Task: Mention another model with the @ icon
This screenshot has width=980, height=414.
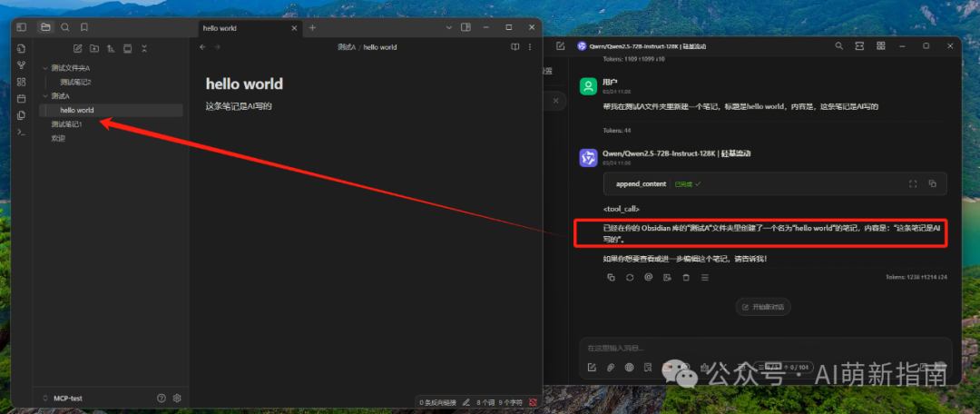Action: click(x=649, y=277)
